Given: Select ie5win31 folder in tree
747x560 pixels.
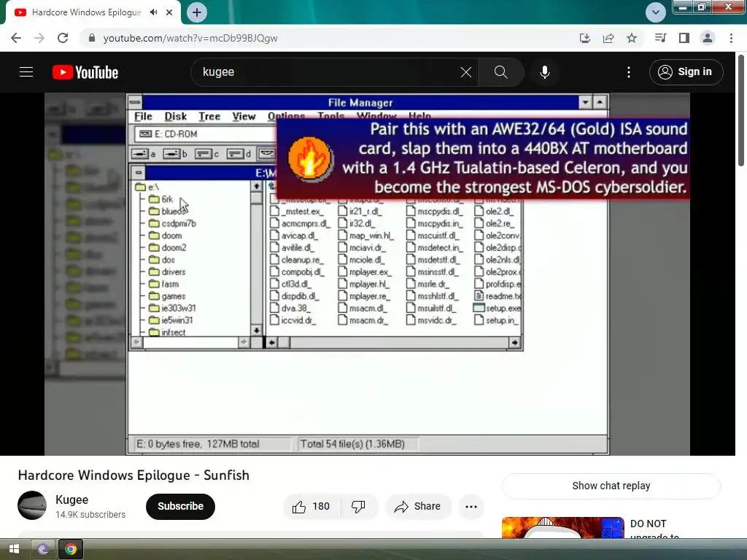Looking at the screenshot, I should coord(171,321).
